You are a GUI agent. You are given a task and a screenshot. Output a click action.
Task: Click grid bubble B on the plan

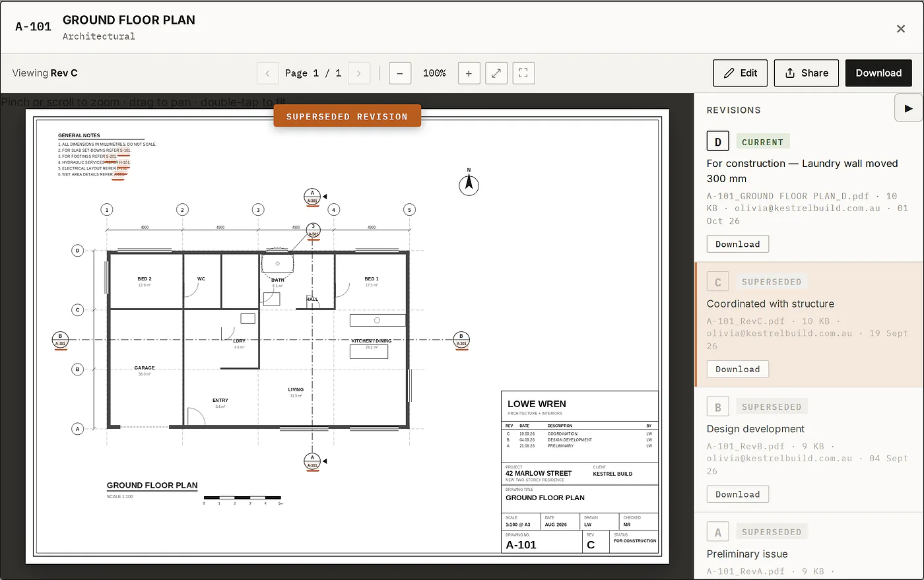pyautogui.click(x=77, y=369)
